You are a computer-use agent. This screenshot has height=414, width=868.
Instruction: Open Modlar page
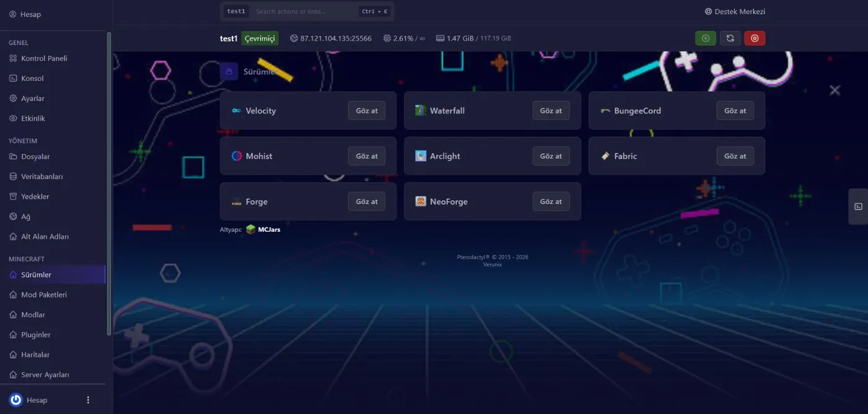(x=53, y=314)
